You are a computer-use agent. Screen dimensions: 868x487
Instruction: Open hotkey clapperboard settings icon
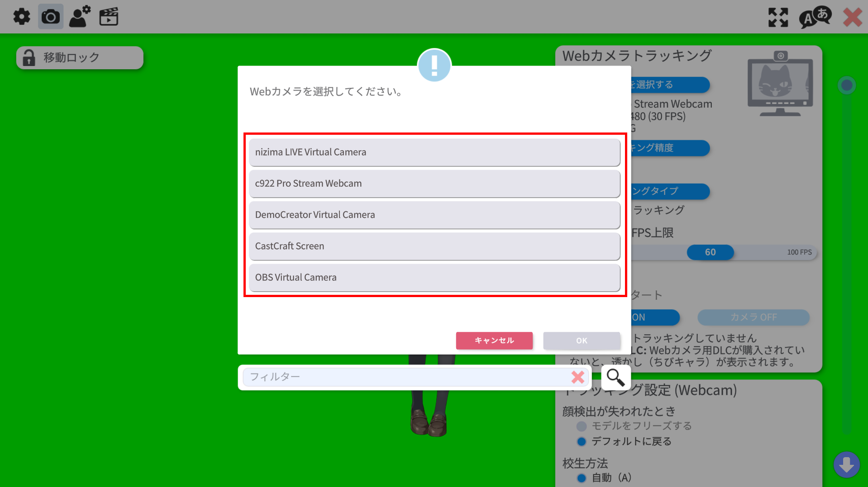tap(109, 17)
